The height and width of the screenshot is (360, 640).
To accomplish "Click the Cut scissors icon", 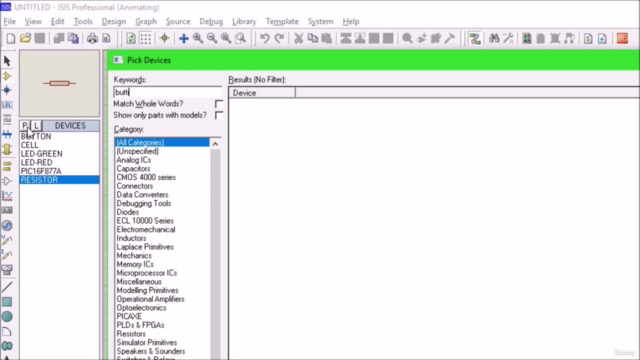I will click(299, 38).
